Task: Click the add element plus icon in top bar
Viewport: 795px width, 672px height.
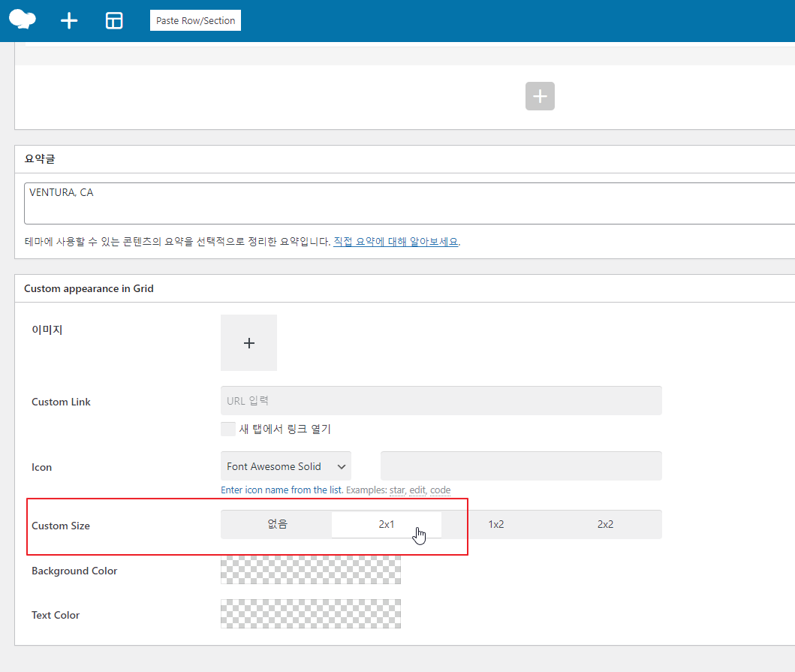Action: click(69, 21)
